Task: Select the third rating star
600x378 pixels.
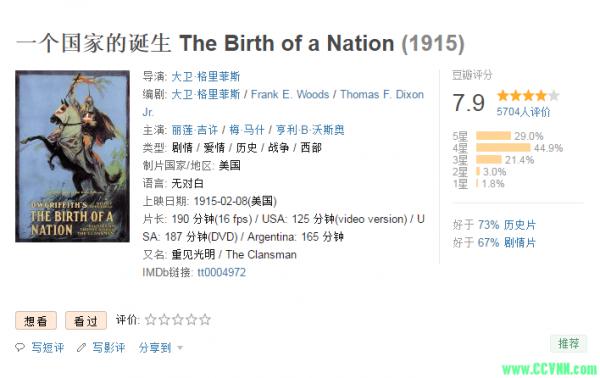Action: pyautogui.click(x=178, y=319)
